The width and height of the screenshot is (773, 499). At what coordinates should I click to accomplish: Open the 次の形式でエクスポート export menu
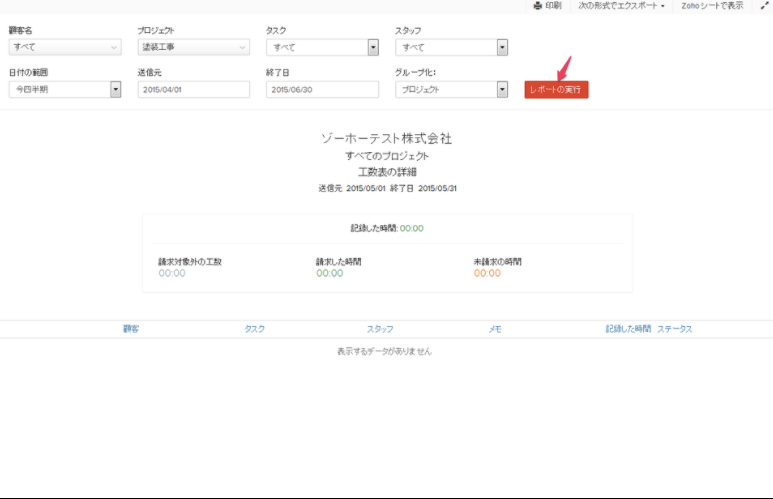tap(621, 6)
